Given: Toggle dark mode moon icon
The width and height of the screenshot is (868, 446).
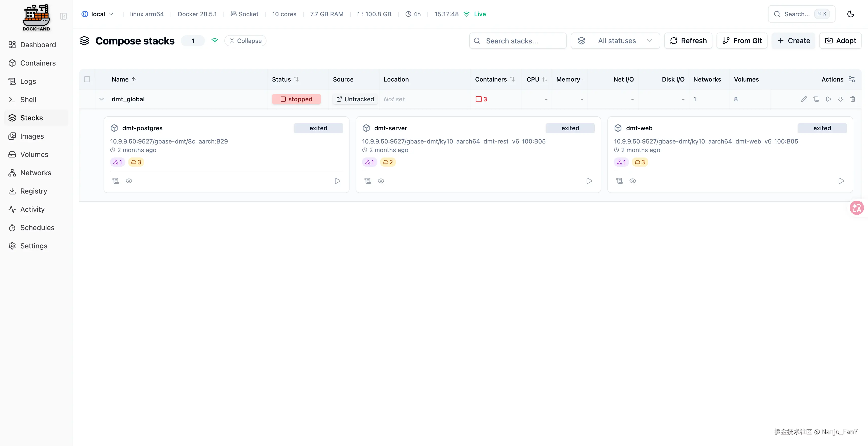Looking at the screenshot, I should (x=850, y=14).
